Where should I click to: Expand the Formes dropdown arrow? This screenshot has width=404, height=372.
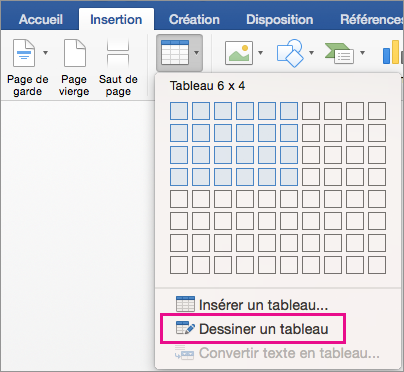(x=311, y=53)
